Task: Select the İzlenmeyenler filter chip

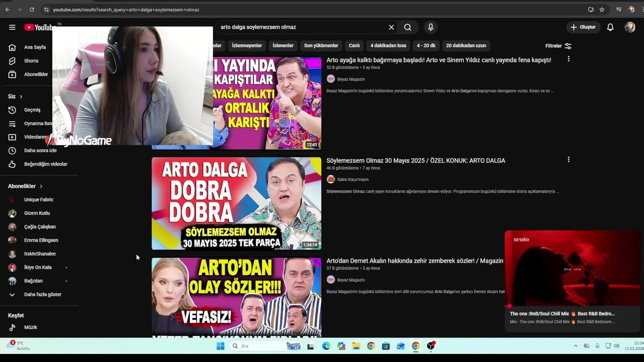Action: point(247,45)
